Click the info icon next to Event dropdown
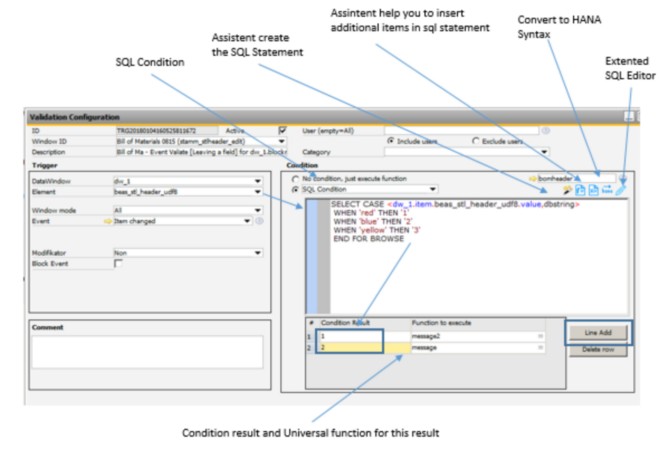The width and height of the screenshot is (659, 450). click(271, 221)
